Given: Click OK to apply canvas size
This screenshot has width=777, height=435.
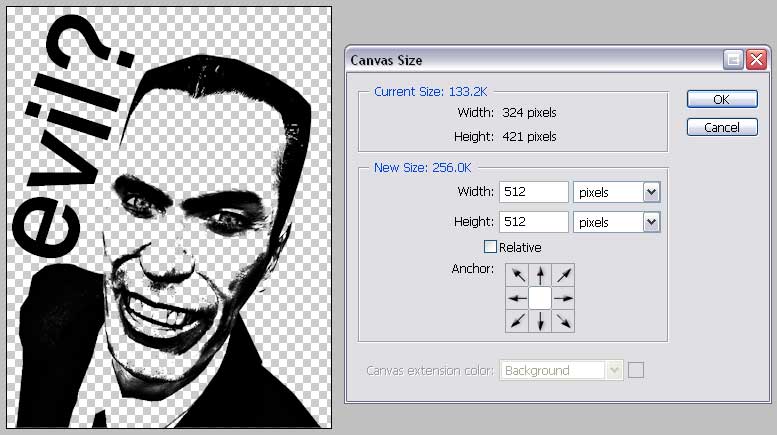Looking at the screenshot, I should 720,99.
